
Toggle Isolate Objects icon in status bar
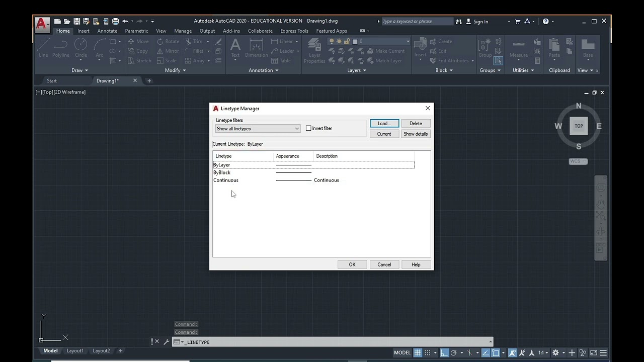(x=583, y=353)
